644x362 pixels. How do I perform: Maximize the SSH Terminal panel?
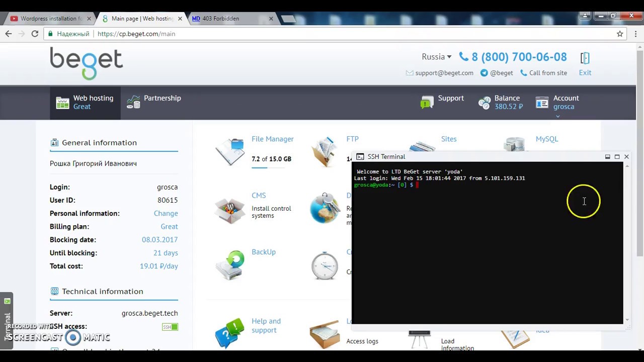coord(617,157)
